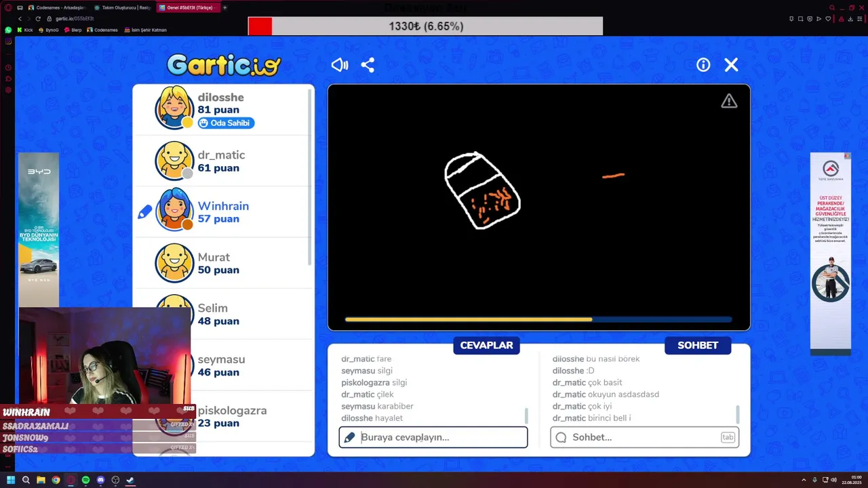This screenshot has width=868, height=488.
Task: Reload the gartic.io page
Action: click(x=38, y=19)
